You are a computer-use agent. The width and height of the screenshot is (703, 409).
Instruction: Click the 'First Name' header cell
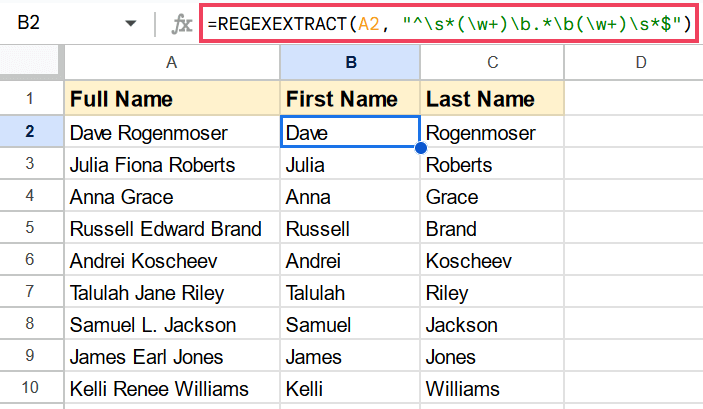point(350,98)
